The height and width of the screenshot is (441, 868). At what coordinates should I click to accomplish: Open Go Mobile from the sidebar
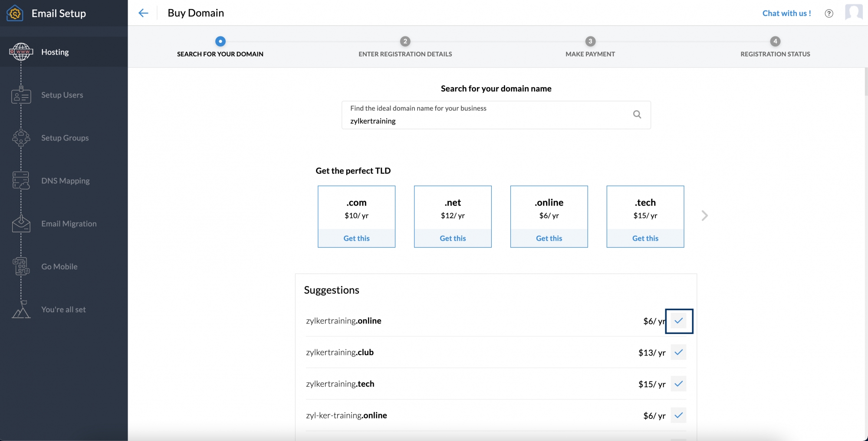[21, 266]
